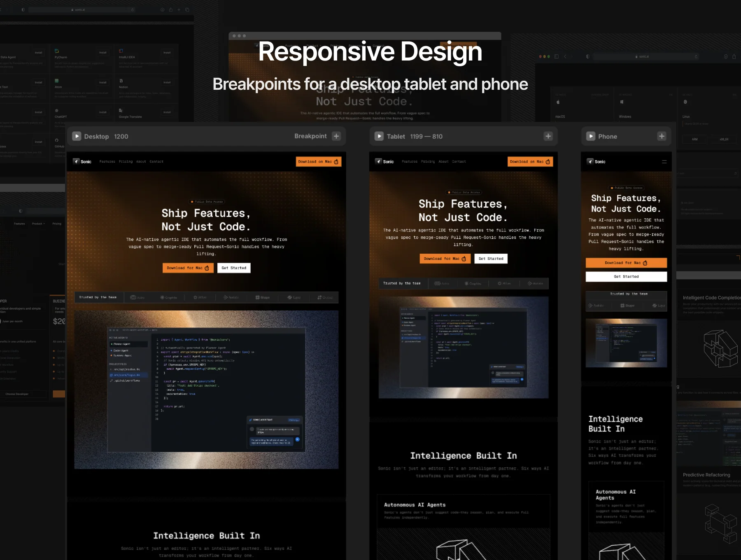
Task: Click the Breakpoint label in Desktop bar
Action: point(310,136)
